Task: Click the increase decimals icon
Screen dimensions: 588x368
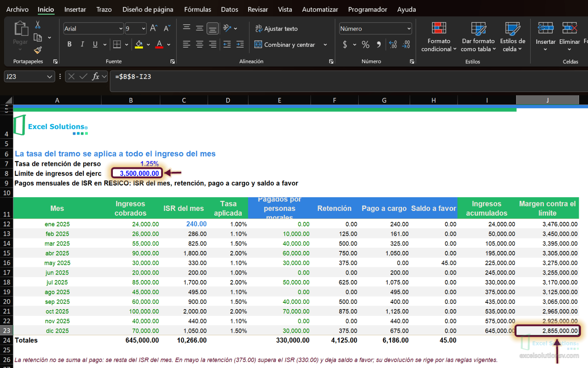Action: click(x=393, y=45)
